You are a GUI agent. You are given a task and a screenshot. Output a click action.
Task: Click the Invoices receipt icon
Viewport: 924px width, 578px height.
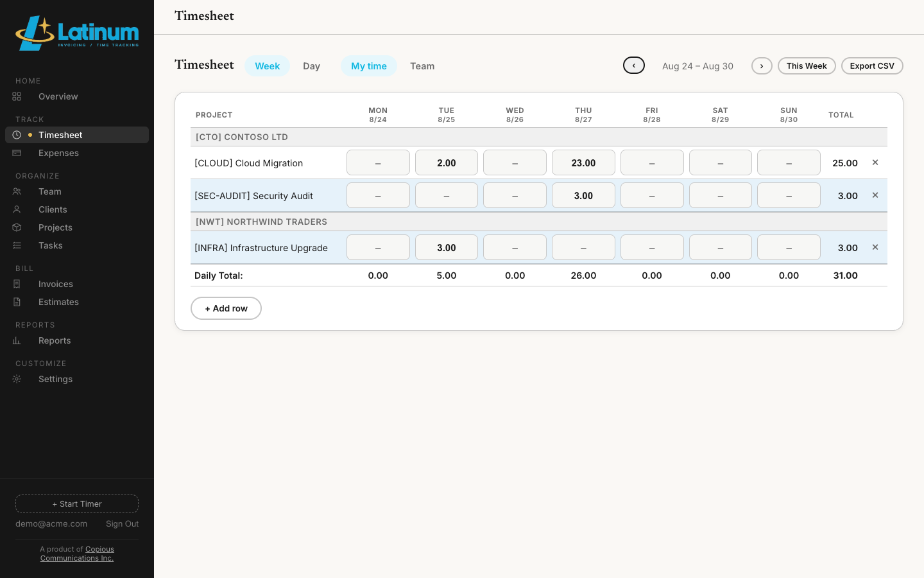[x=17, y=284]
